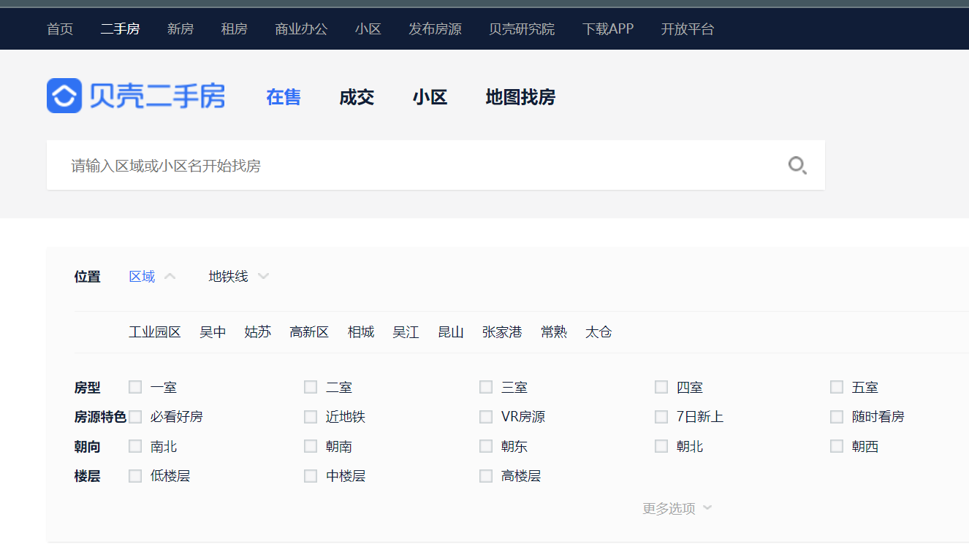Select the 低楼层 floor checkbox
The height and width of the screenshot is (560, 969).
pos(135,476)
